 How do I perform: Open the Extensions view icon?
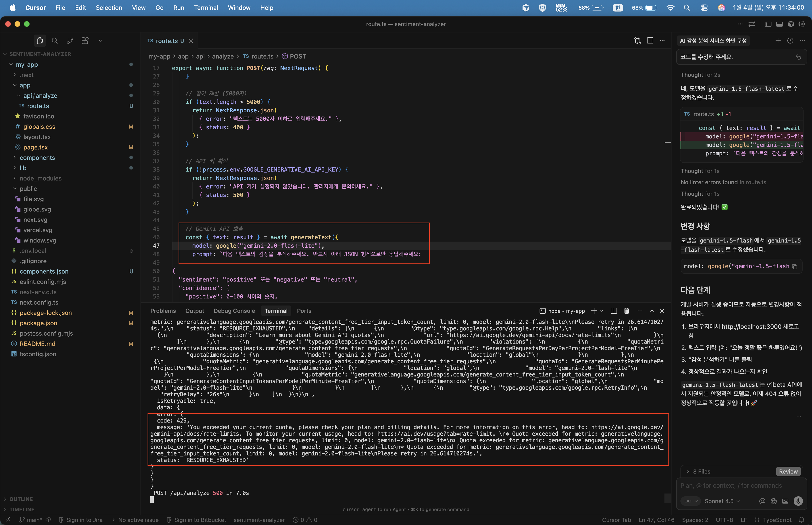(85, 41)
